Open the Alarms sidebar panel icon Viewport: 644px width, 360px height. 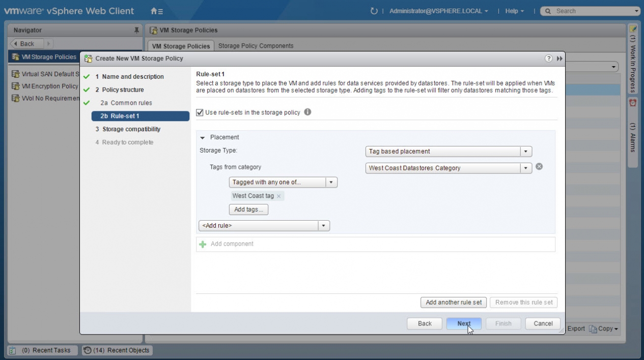tap(633, 103)
